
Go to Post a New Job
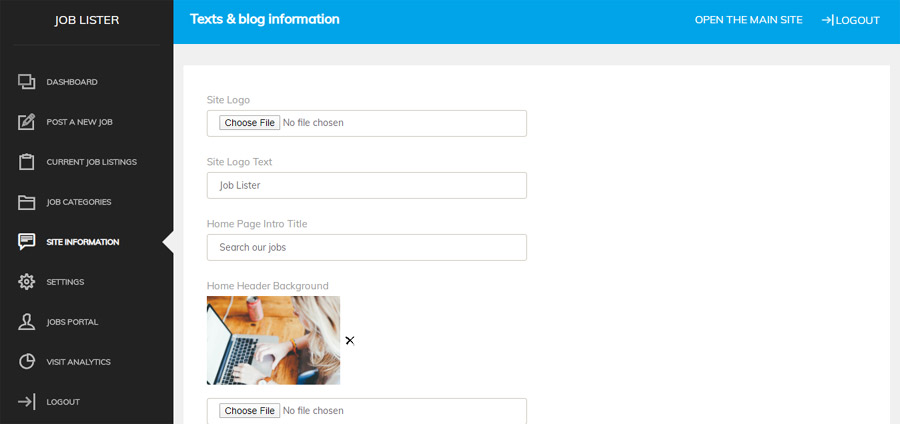coord(79,122)
